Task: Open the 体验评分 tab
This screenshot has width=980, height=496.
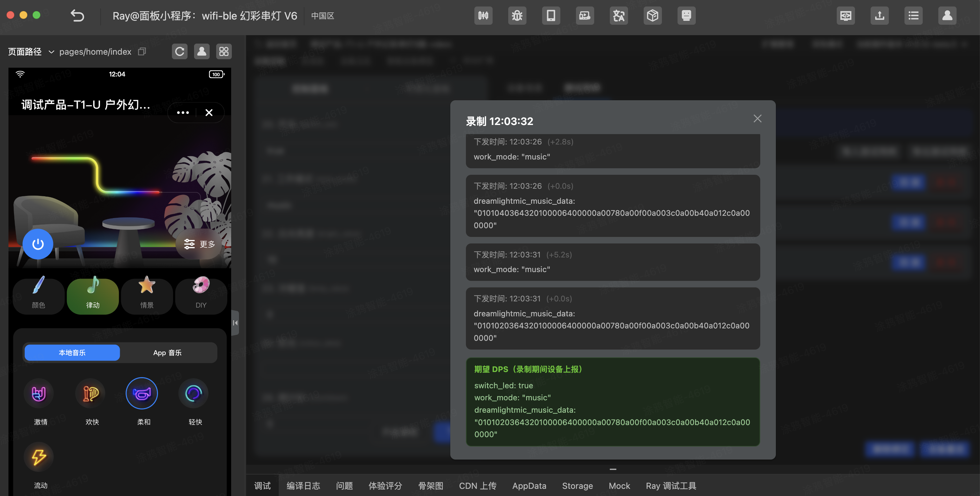Action: coord(385,486)
